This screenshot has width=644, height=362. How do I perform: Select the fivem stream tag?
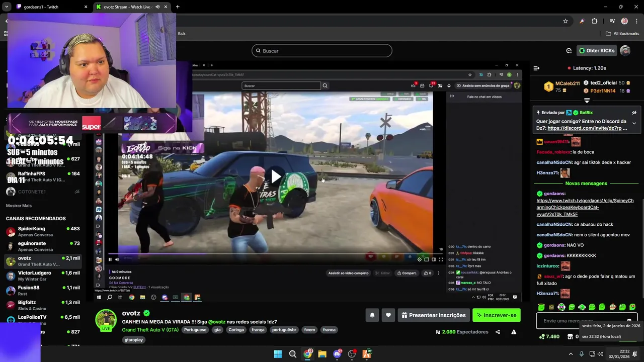click(309, 330)
